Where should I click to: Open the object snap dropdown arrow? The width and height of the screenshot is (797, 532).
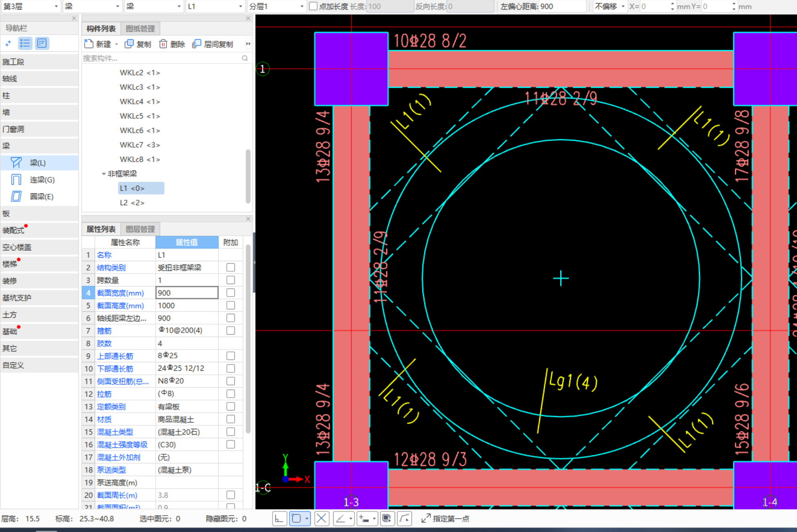coord(307,518)
